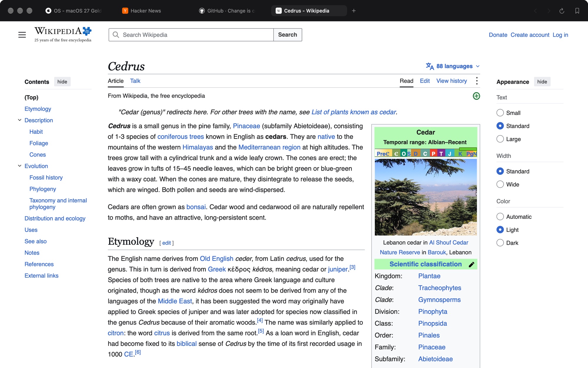Collapse the Evolution section in contents

point(20,166)
